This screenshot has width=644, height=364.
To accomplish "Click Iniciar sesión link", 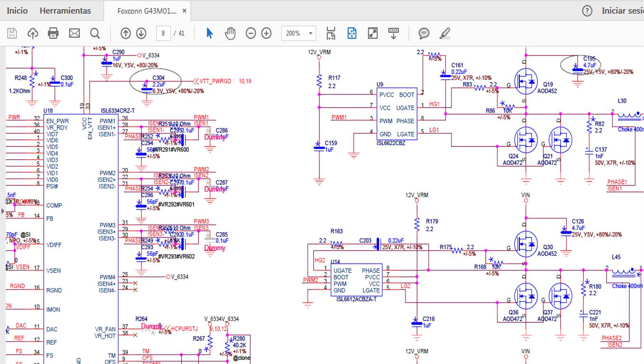I will click(622, 10).
